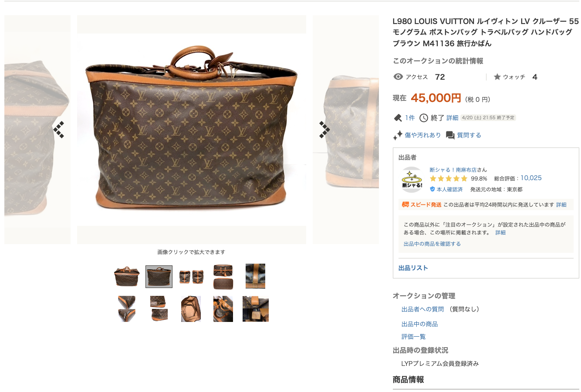This screenshot has width=581, height=392.
Task: Go to the previous image with left arrow
Action: [59, 130]
